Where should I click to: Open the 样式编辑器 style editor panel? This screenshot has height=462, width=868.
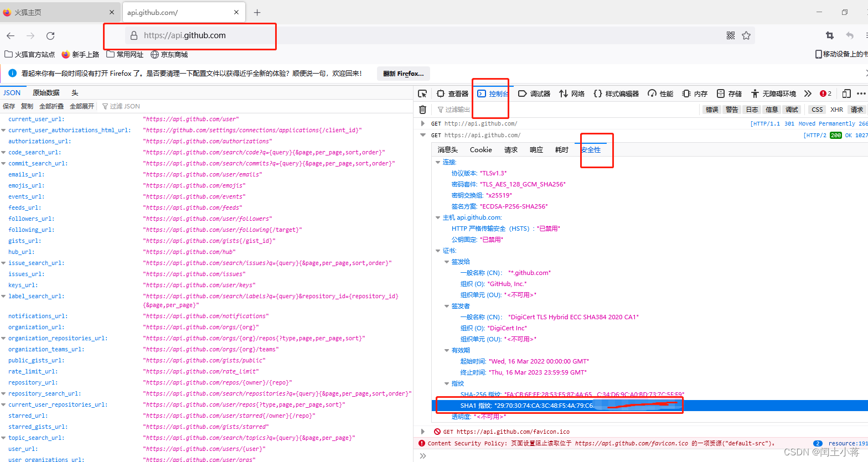pyautogui.click(x=616, y=94)
